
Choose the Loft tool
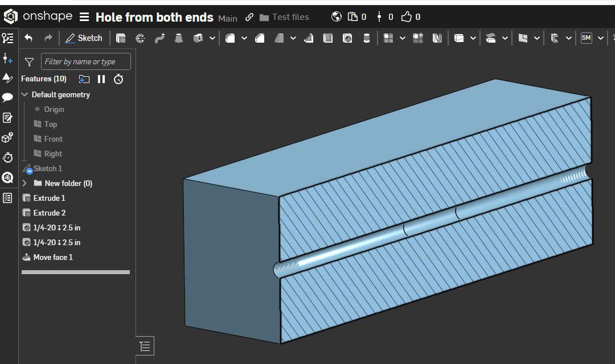tap(179, 38)
